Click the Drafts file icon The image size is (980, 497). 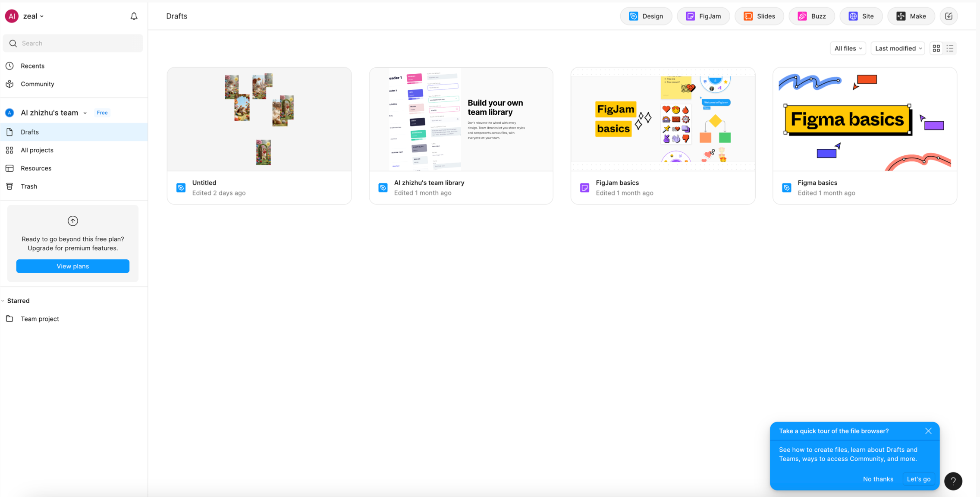click(x=9, y=132)
